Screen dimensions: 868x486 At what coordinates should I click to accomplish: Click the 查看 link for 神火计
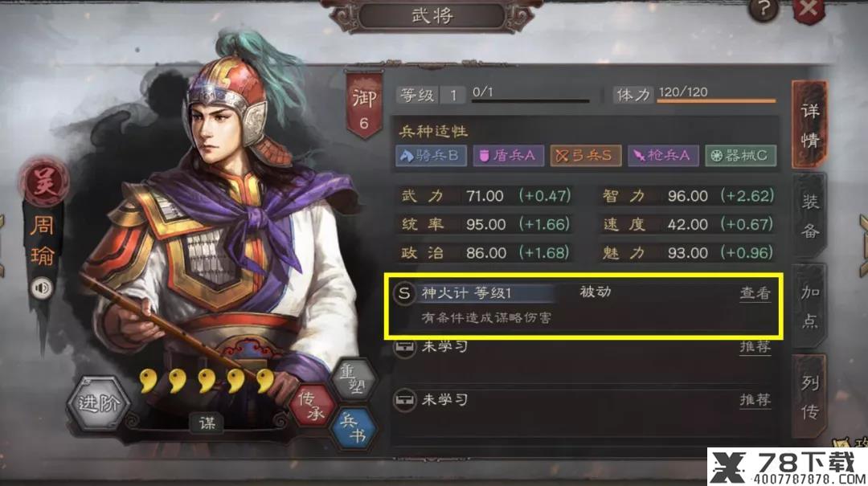tap(755, 293)
